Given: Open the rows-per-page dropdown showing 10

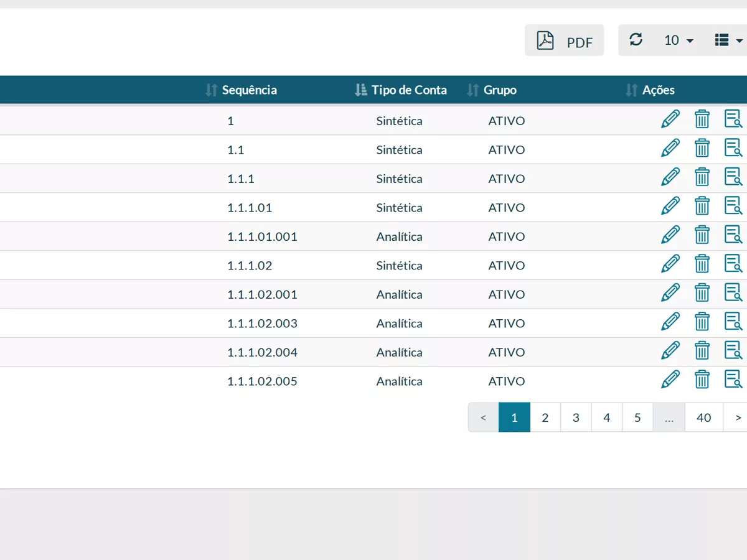Looking at the screenshot, I should (679, 40).
